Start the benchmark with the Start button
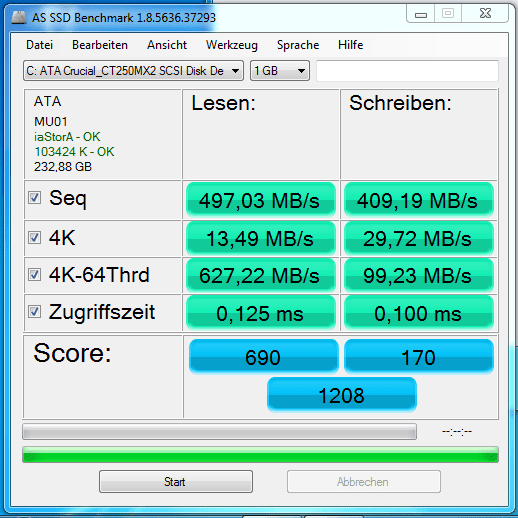 point(176,481)
